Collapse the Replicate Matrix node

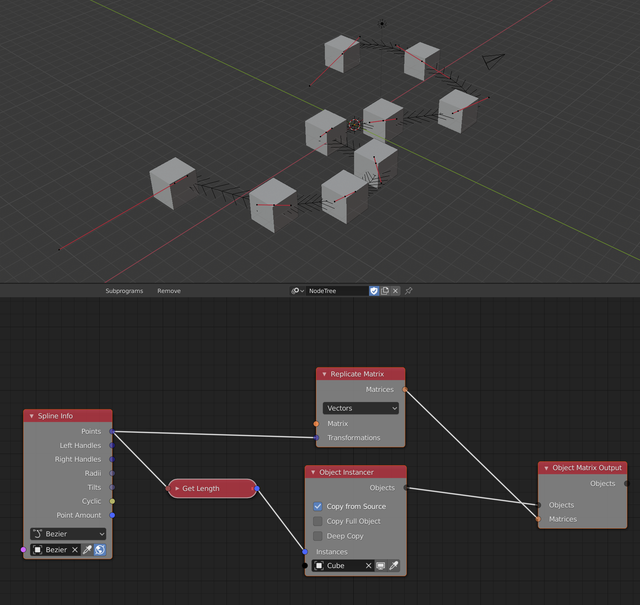click(x=324, y=374)
